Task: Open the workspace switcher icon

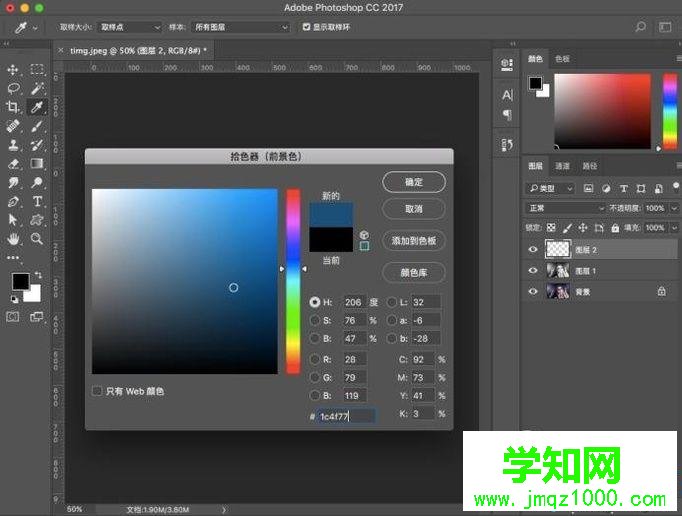Action: pyautogui.click(x=665, y=27)
